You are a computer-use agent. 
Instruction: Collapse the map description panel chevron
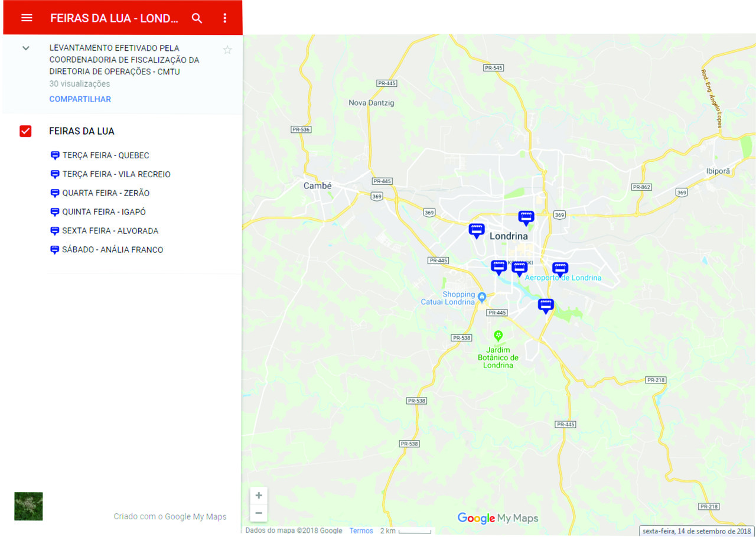pos(25,47)
